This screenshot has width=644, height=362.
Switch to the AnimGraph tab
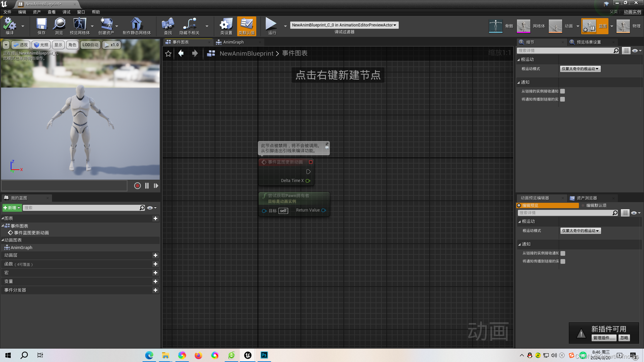tap(233, 42)
